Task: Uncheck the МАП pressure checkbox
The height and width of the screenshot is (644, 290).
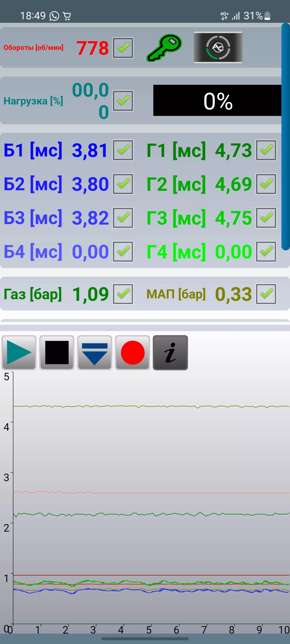Action: pyautogui.click(x=266, y=294)
